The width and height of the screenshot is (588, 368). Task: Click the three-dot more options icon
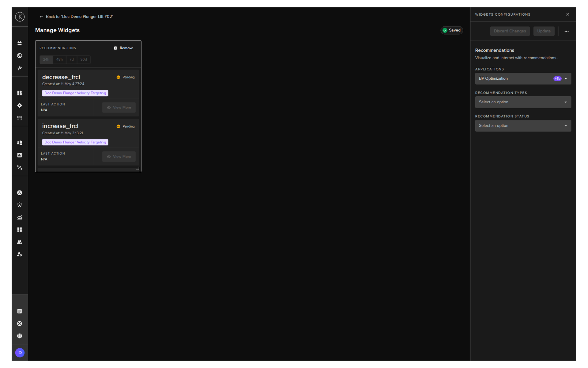pyautogui.click(x=567, y=31)
